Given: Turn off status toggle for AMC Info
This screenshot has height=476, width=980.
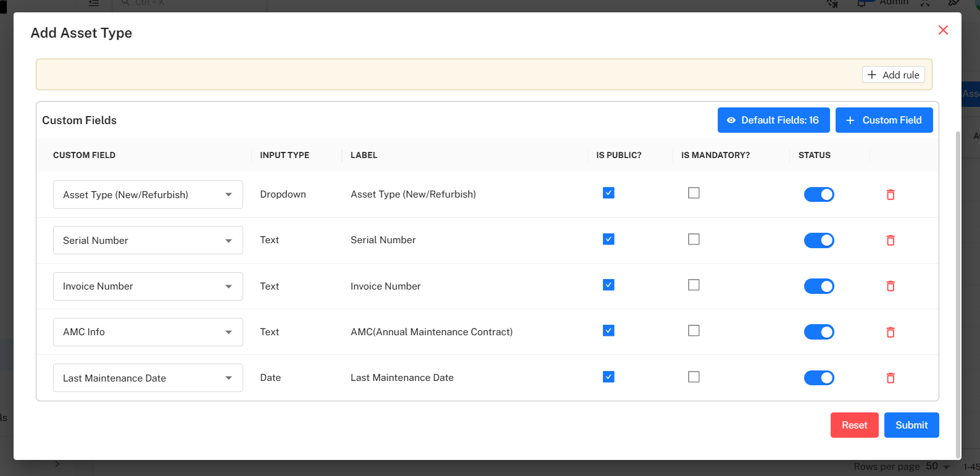Looking at the screenshot, I should (819, 332).
